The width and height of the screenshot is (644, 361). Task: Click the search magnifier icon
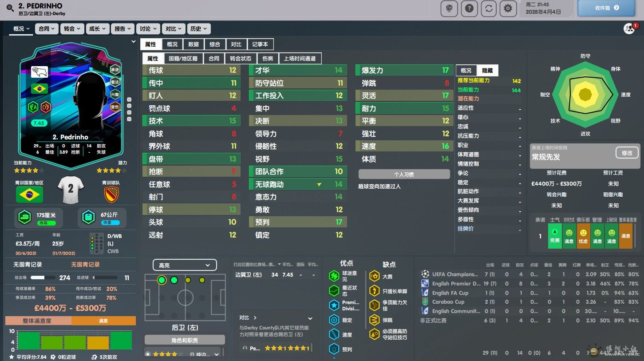(10, 8)
